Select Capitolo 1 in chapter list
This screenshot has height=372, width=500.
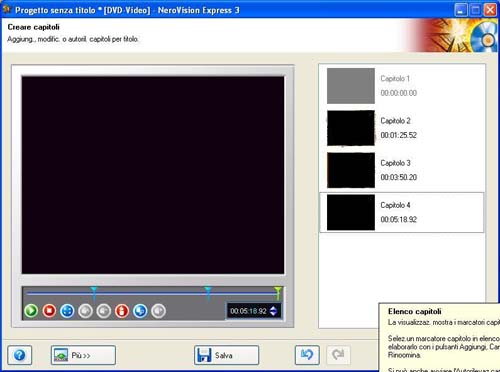coord(402,86)
